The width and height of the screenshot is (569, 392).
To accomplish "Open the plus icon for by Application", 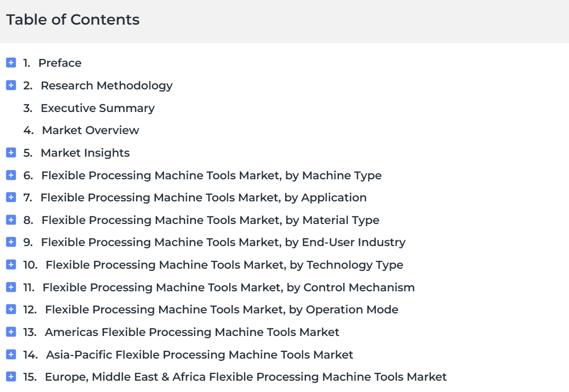I will (11, 197).
